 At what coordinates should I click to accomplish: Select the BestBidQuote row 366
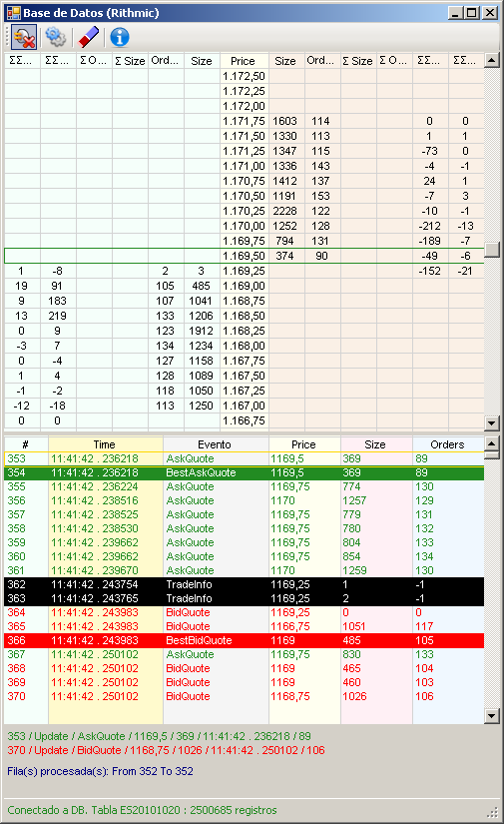244,640
